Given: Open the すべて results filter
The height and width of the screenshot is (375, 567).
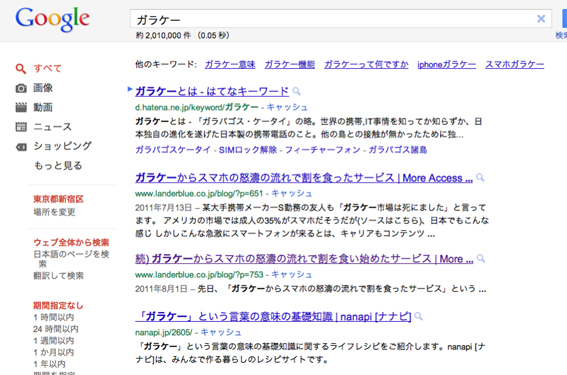Looking at the screenshot, I should 47,68.
